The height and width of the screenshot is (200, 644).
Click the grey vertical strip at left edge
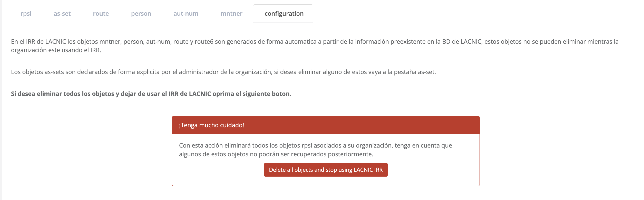(x=1, y=103)
